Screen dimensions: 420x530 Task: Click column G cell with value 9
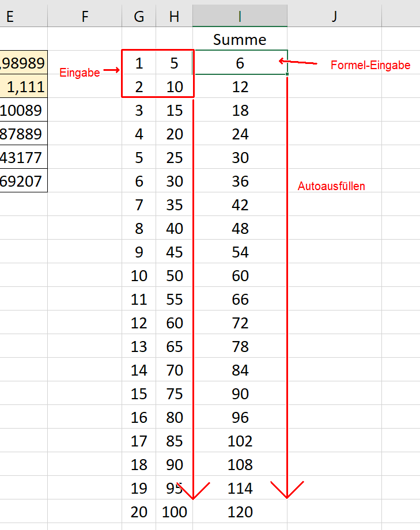tap(139, 252)
